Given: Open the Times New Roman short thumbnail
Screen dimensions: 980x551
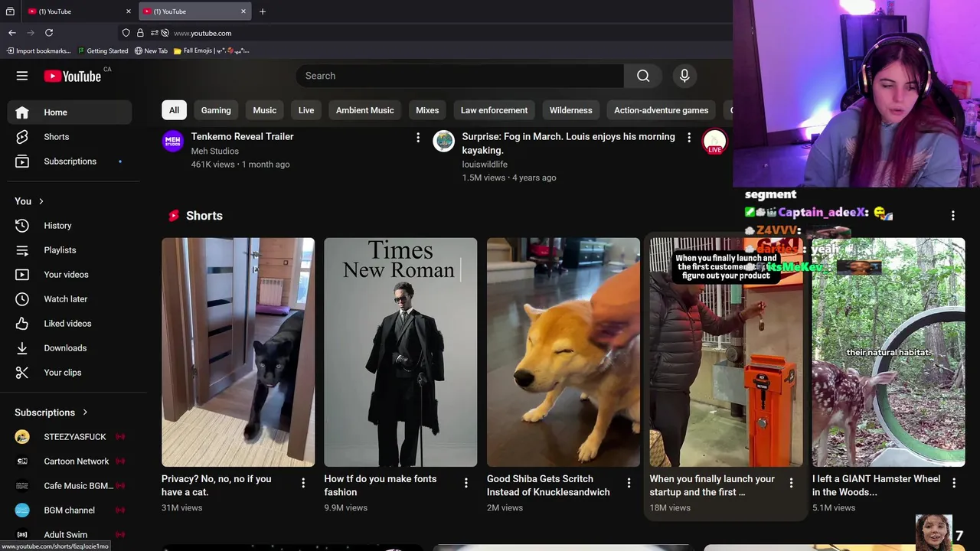Looking at the screenshot, I should coord(400,352).
